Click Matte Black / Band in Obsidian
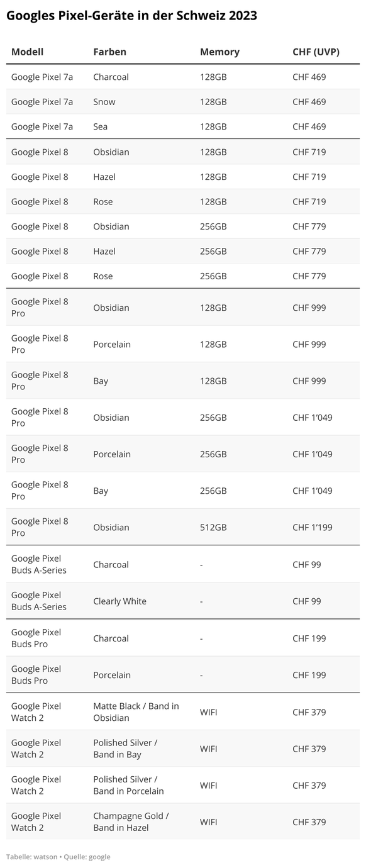This screenshot has width=366, height=868. pos(136,712)
